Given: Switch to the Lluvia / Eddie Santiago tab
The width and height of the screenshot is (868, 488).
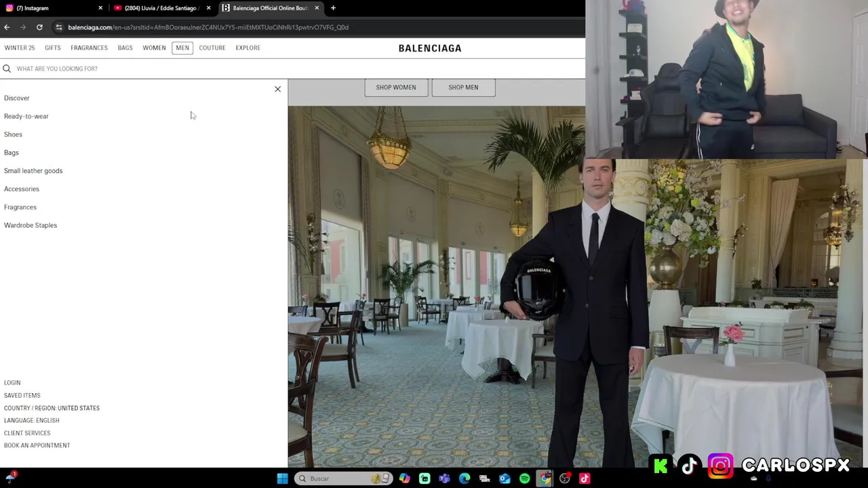Looking at the screenshot, I should (163, 8).
